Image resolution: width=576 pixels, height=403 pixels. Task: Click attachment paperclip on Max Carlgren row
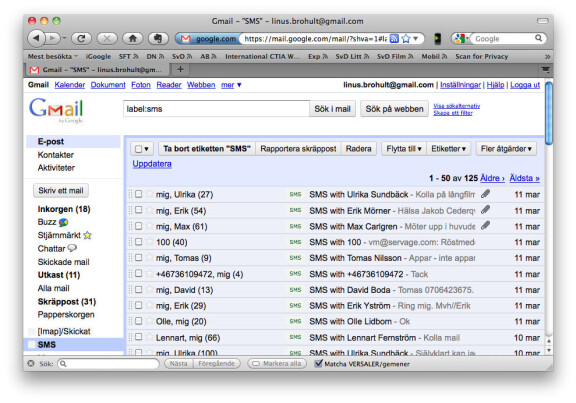click(x=486, y=225)
